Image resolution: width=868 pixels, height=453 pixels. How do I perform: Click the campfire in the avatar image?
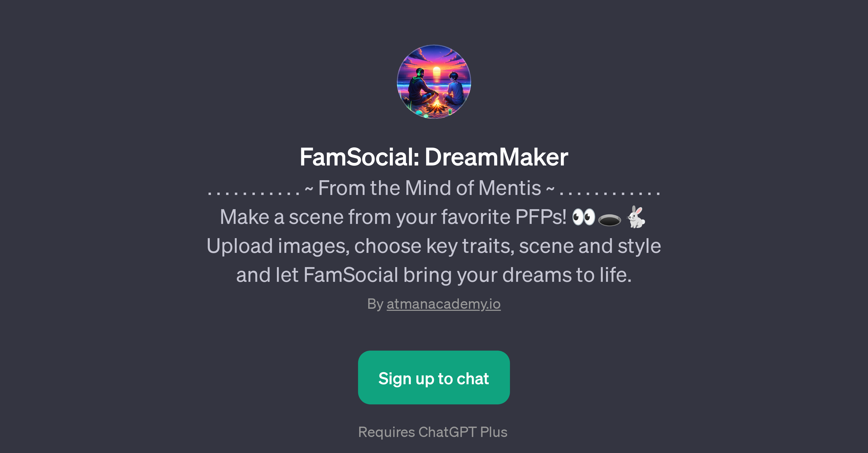[x=437, y=105]
